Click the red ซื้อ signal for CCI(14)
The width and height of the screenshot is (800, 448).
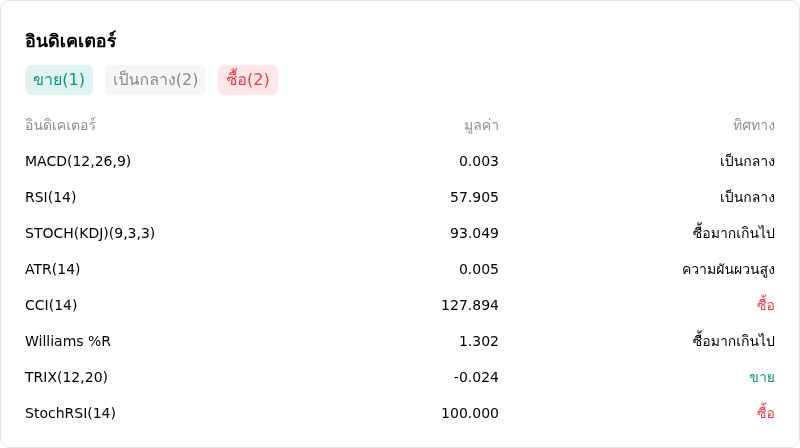(x=765, y=305)
